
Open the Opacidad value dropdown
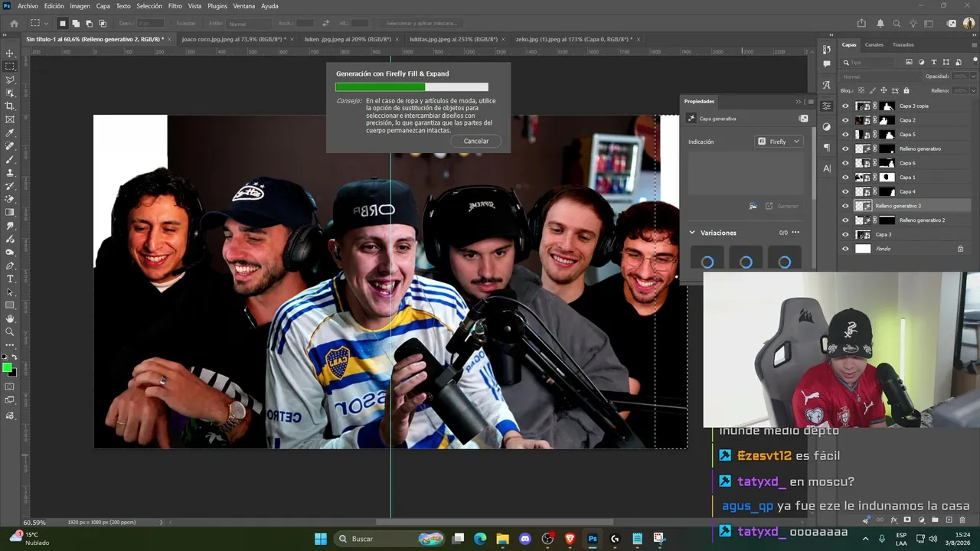point(973,77)
